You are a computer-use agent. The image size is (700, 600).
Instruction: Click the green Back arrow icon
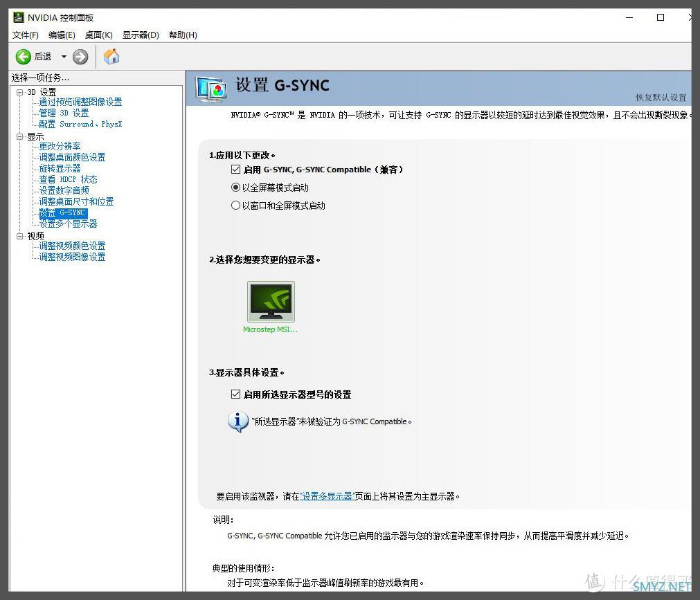pos(24,57)
